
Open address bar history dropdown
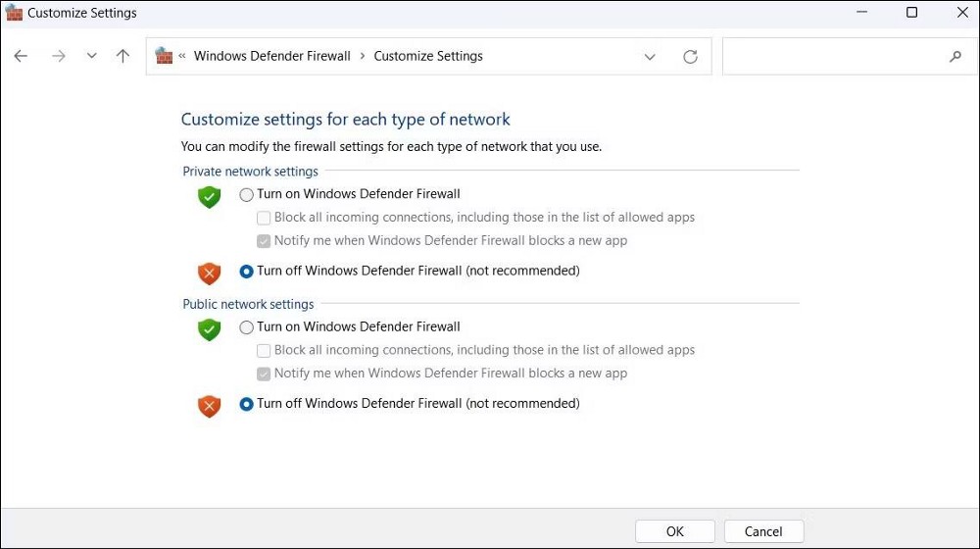tap(650, 57)
